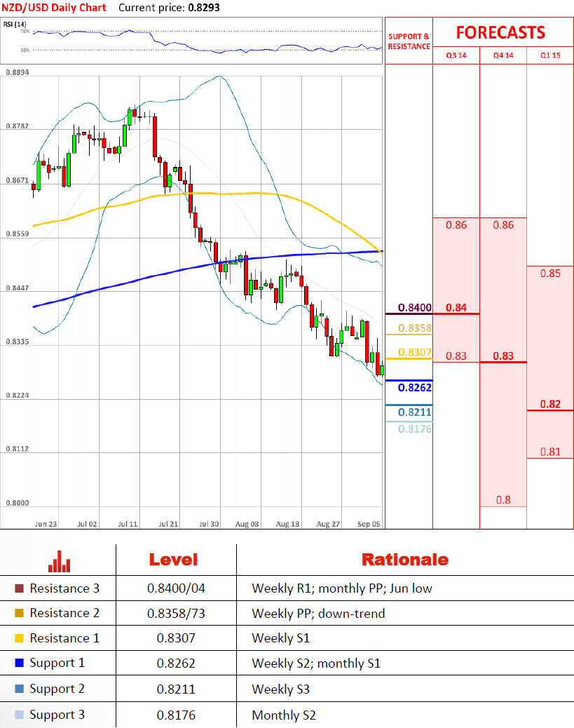Click the 0.8358 level label beside chart
574x728 pixels.
click(415, 328)
